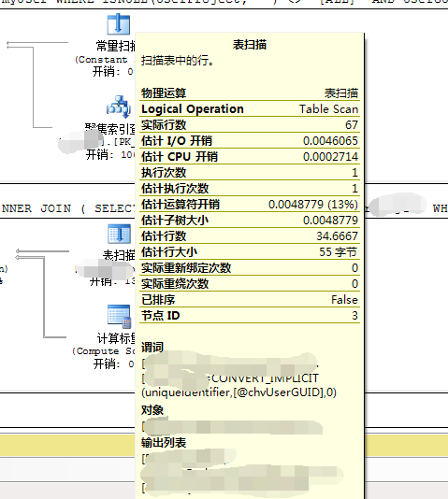448x499 pixels.
Task: Click the 估计 I/O 开销 row
Action: (250, 141)
